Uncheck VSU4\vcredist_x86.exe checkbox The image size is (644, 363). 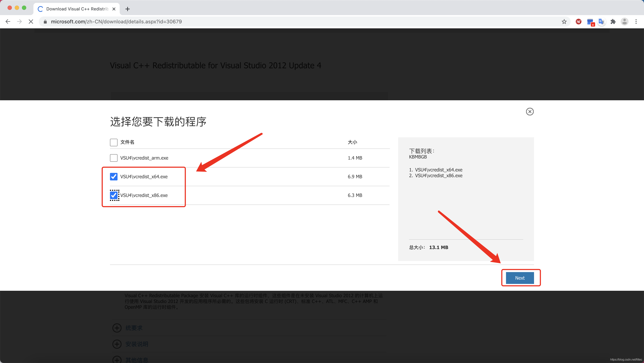[114, 195]
